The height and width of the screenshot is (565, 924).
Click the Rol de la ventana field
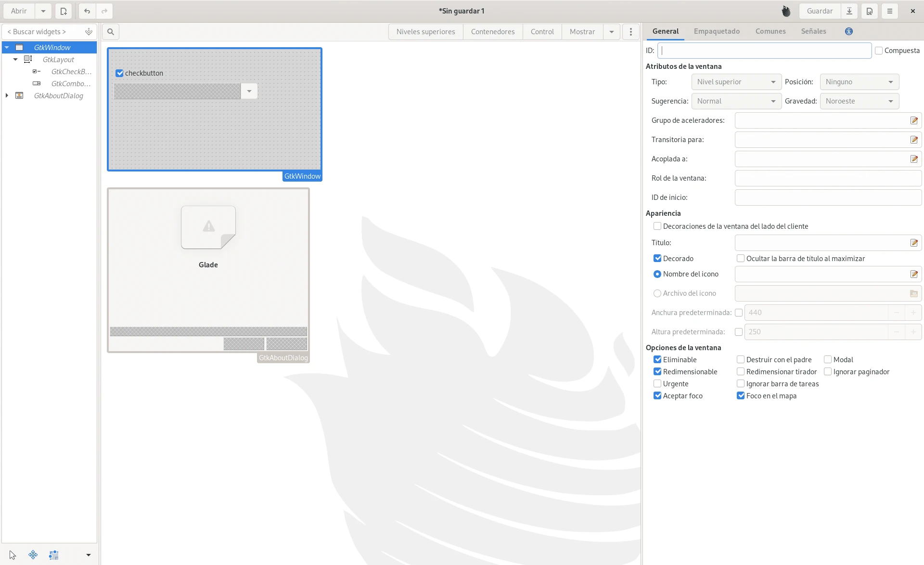click(x=828, y=178)
